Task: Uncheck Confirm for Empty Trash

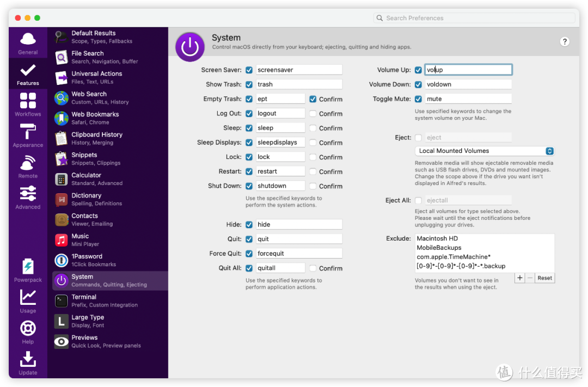Action: [x=313, y=99]
